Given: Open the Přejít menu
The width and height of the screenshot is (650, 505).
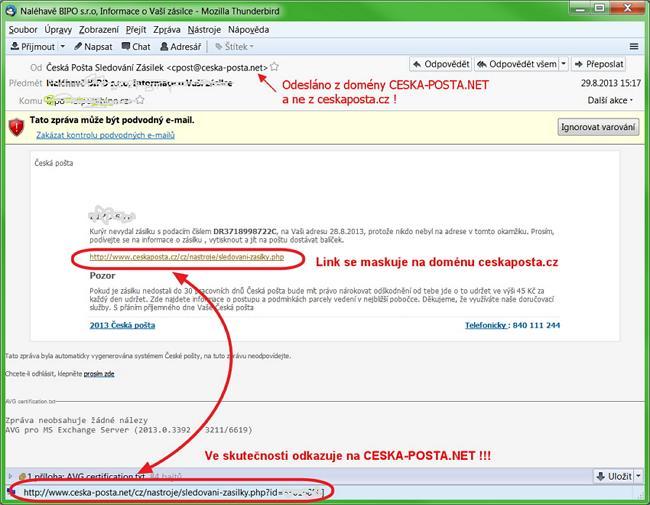Looking at the screenshot, I should click(136, 30).
